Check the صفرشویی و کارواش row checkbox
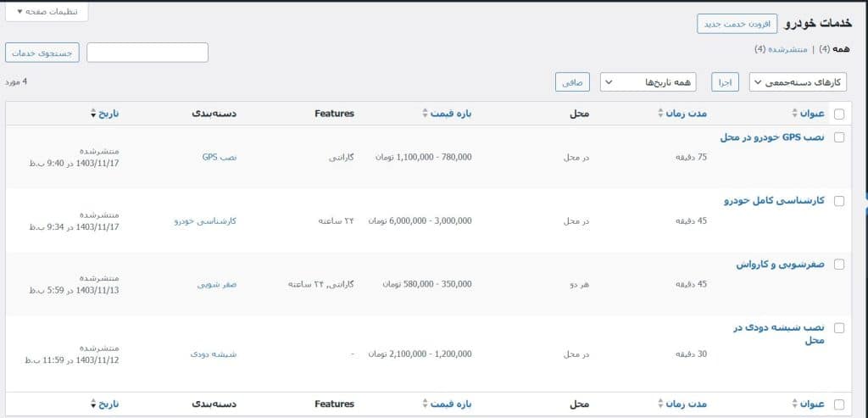The width and height of the screenshot is (868, 418). click(x=839, y=265)
